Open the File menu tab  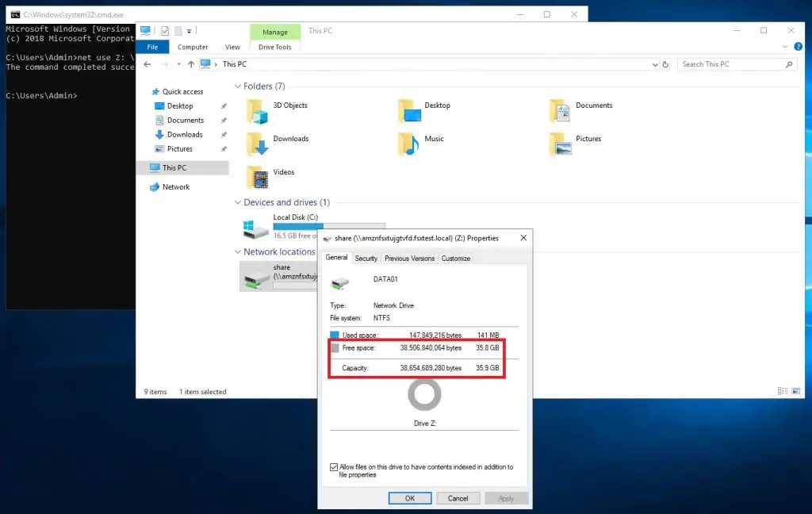[x=152, y=47]
